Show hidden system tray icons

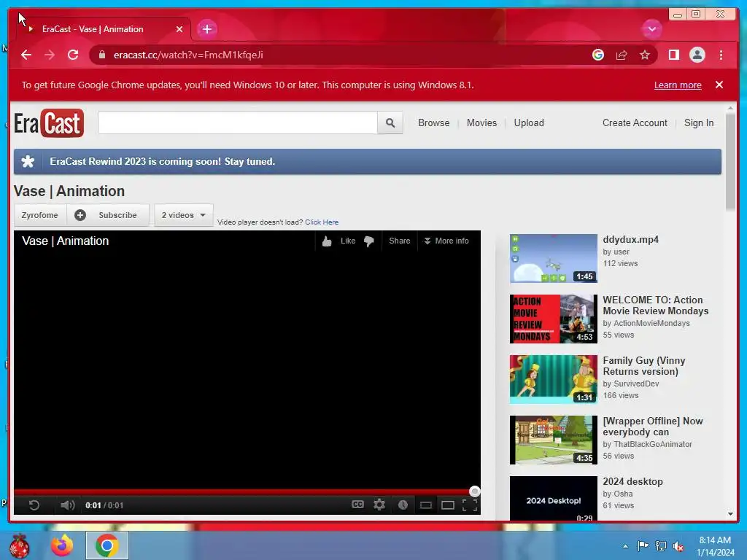(625, 546)
